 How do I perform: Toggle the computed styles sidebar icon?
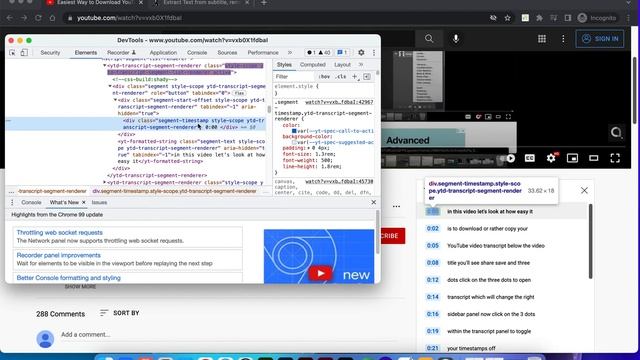pyautogui.click(x=367, y=77)
